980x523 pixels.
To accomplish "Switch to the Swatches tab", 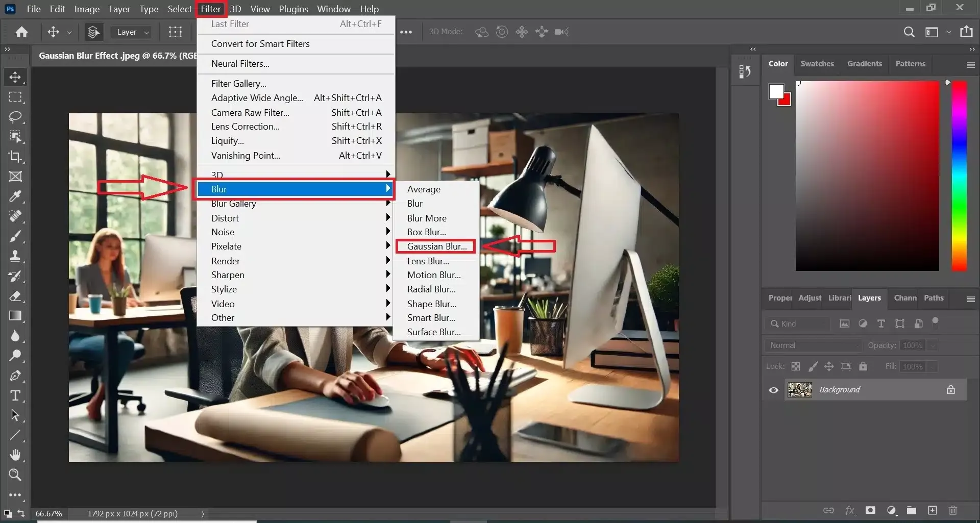I will point(817,64).
